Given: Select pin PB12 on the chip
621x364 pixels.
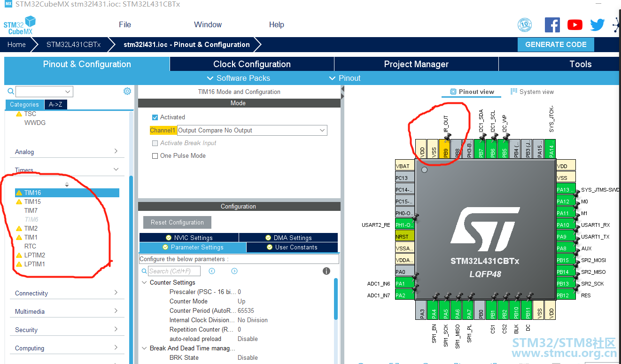Looking at the screenshot, I should point(566,295).
